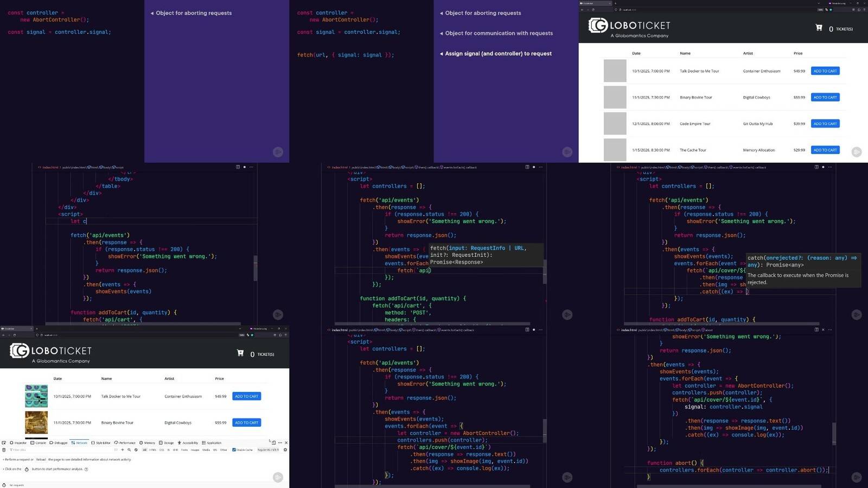
Task: Split the editor showing the catch tooltip
Action: tap(816, 167)
